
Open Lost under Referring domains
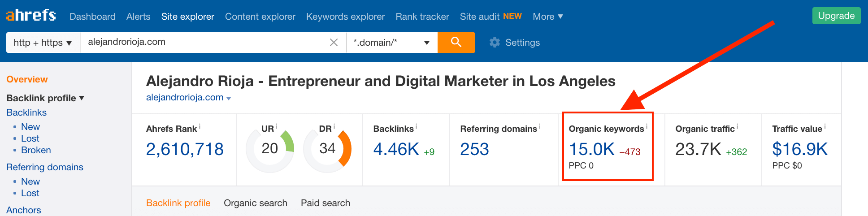[x=30, y=193]
